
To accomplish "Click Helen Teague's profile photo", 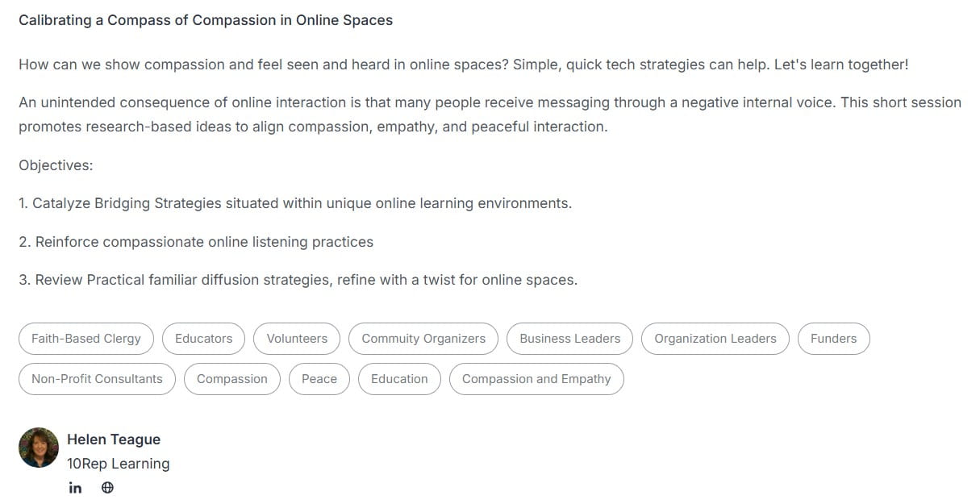I will point(39,448).
